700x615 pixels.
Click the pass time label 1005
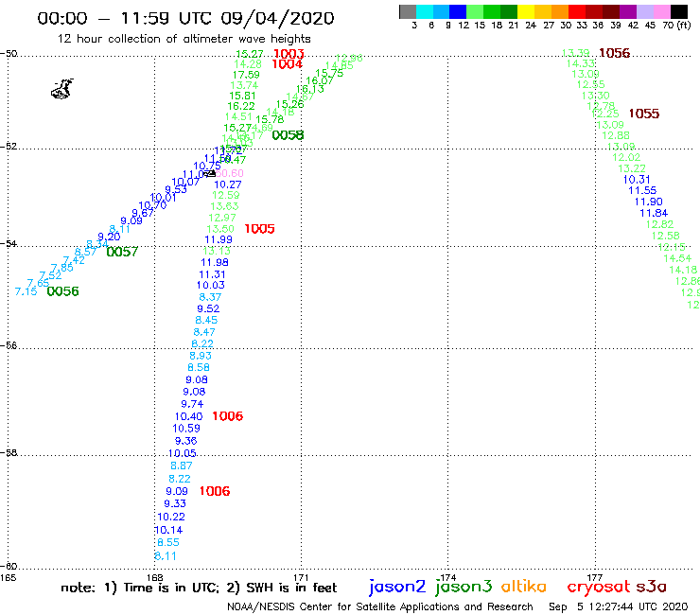259,229
